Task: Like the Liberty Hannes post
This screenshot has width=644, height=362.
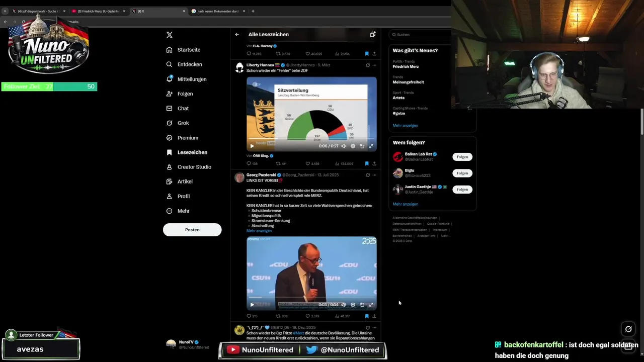Action: (312, 163)
